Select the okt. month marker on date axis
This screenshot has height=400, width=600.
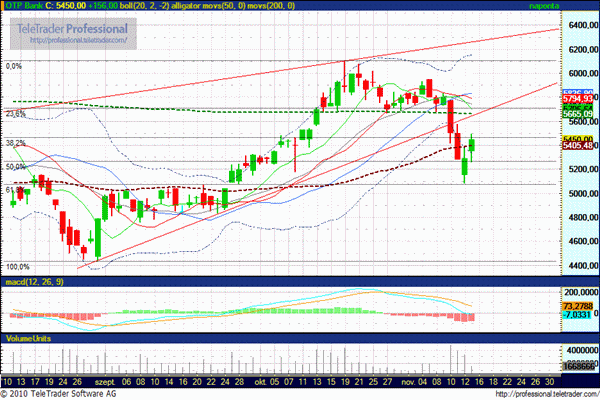(x=261, y=381)
